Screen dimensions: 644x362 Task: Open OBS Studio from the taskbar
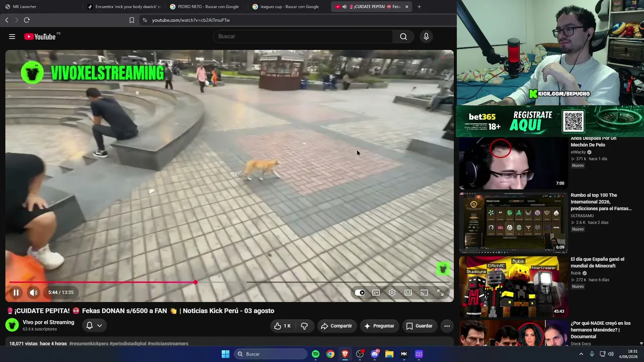[x=360, y=354]
